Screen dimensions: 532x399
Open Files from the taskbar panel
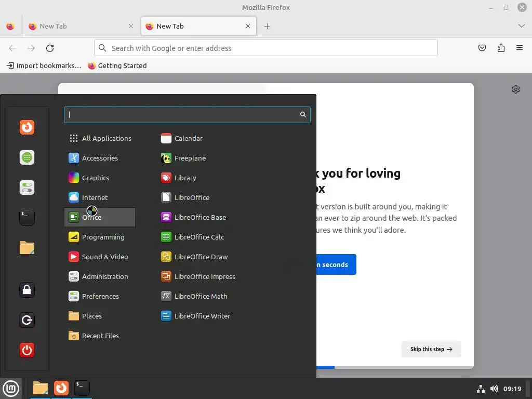click(41, 388)
